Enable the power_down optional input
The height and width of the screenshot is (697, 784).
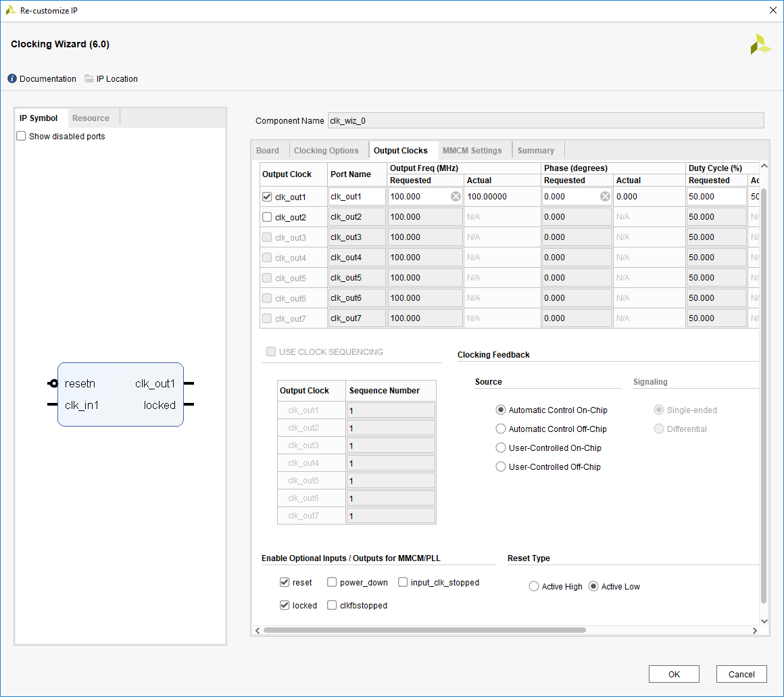tap(332, 582)
